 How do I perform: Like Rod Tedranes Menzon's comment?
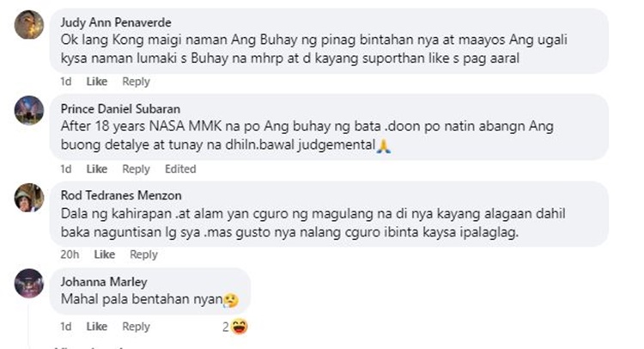[104, 254]
